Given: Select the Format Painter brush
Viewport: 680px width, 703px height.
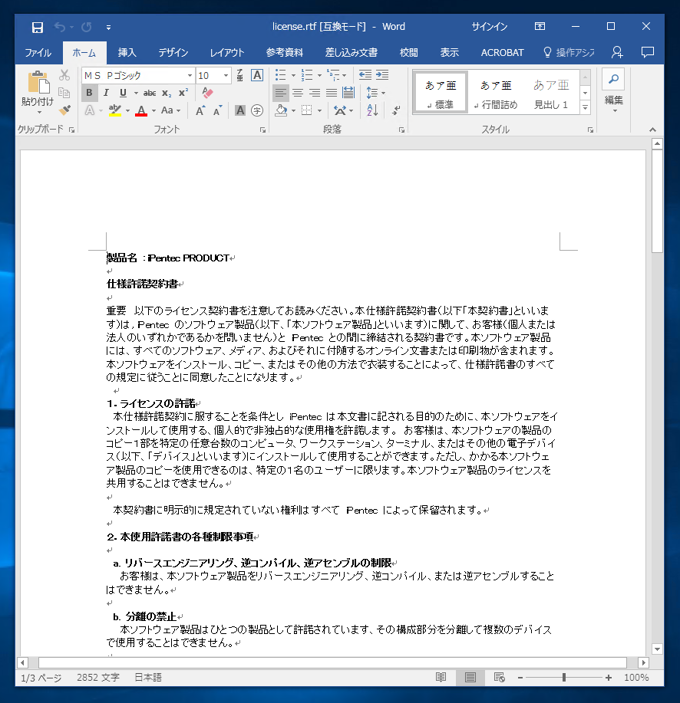Looking at the screenshot, I should coord(65,110).
